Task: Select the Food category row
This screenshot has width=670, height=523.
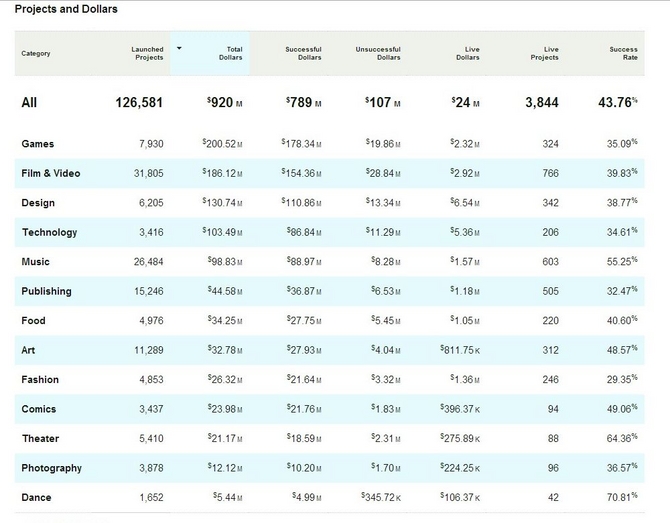Action: [329, 321]
